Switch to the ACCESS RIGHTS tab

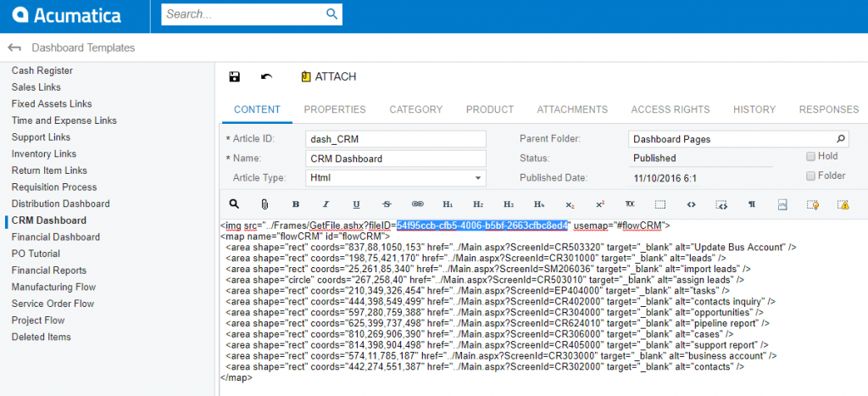(670, 109)
